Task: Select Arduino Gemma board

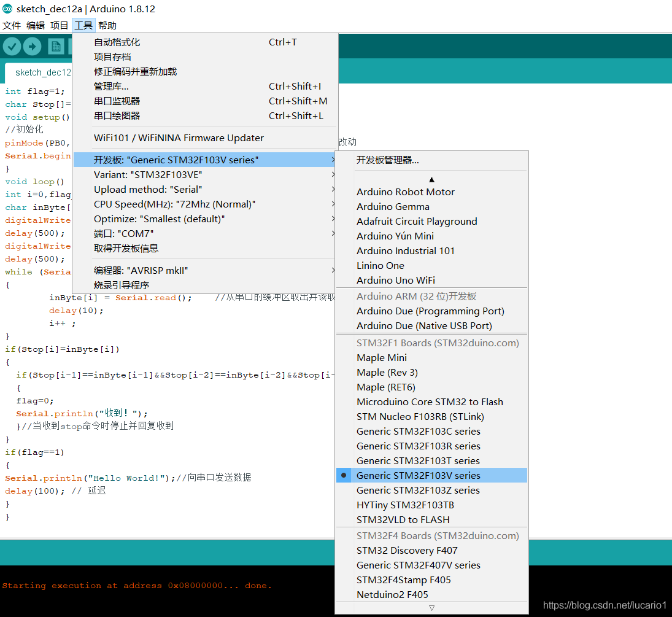Action: pos(431,206)
